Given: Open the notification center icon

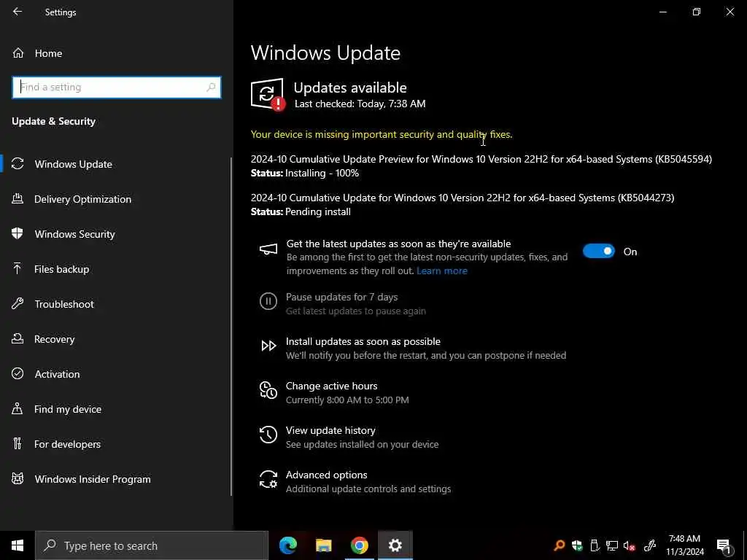Looking at the screenshot, I should [x=724, y=546].
